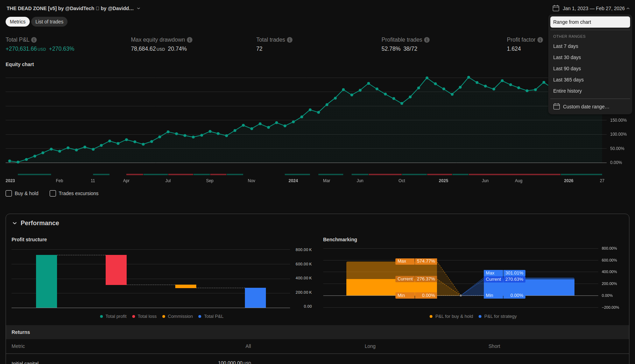635x364 pixels.
Task: Select the Metrics tab
Action: point(17,22)
